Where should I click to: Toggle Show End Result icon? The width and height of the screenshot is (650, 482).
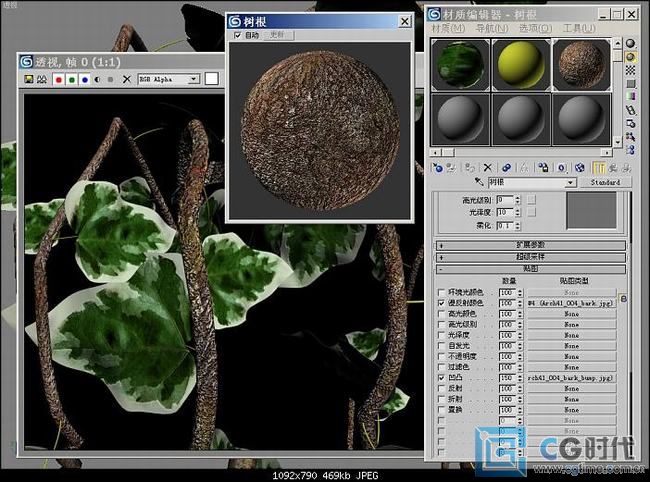click(x=599, y=167)
